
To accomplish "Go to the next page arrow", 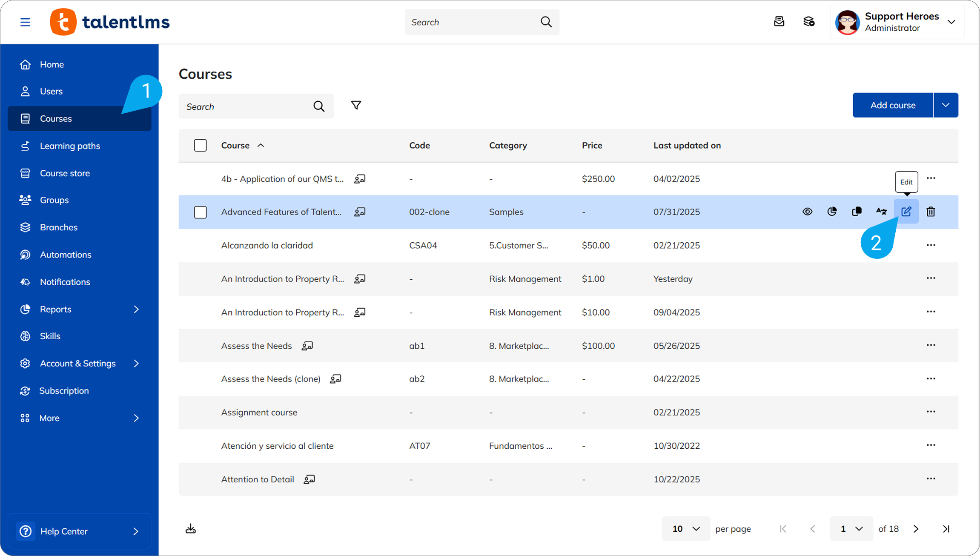I will point(916,529).
